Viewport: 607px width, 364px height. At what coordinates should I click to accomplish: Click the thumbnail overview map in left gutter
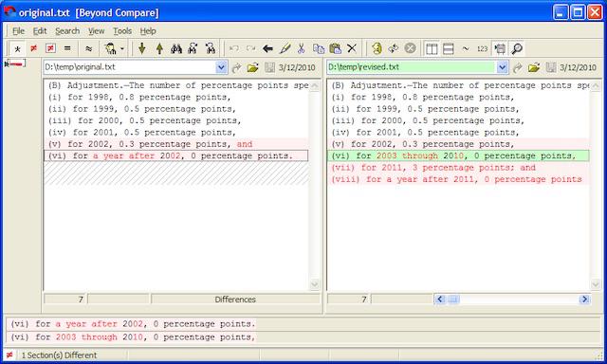[15, 64]
